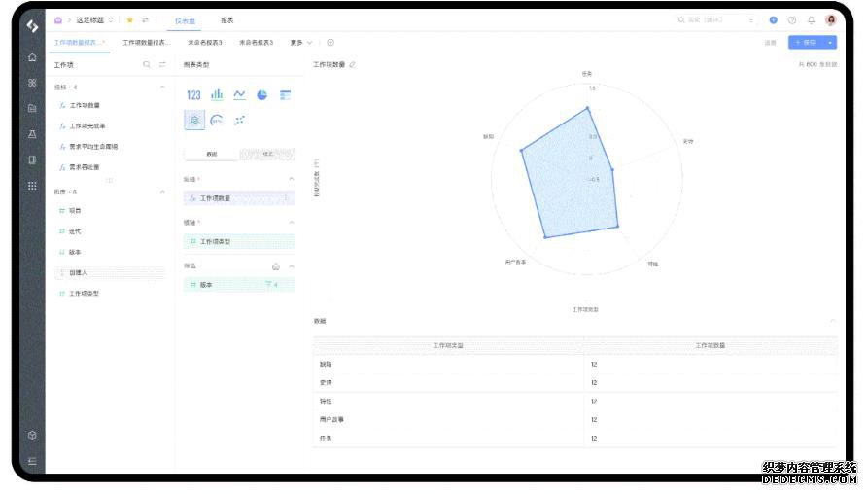Click the purple home breadcrumb icon
The width and height of the screenshot is (868, 494).
coord(58,20)
